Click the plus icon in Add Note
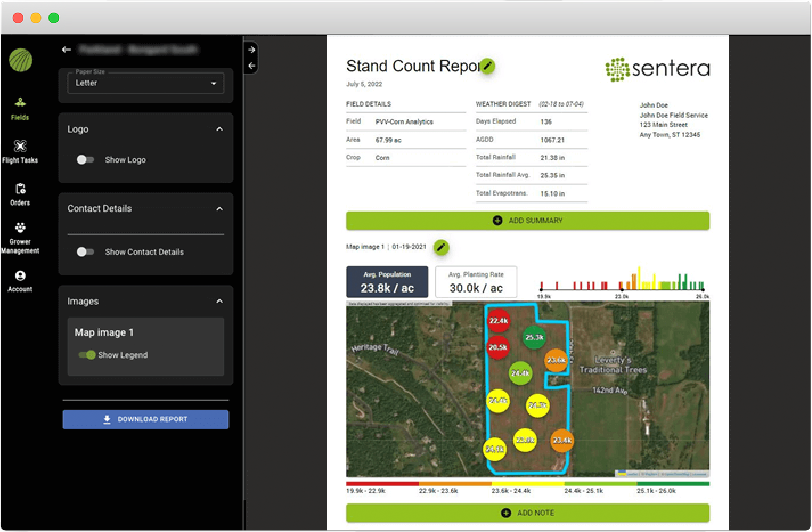The height and width of the screenshot is (532, 812). coord(506,513)
